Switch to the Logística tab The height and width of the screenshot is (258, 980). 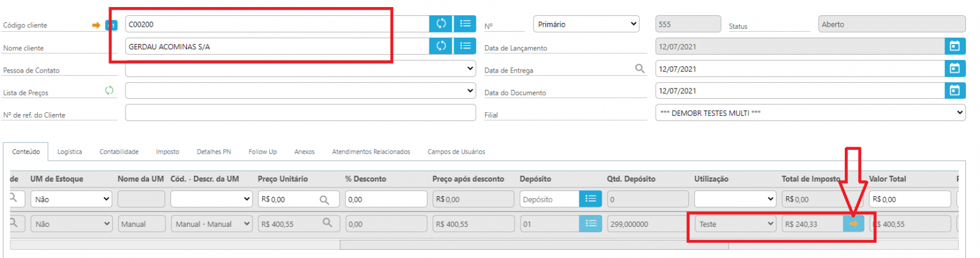pyautogui.click(x=70, y=152)
